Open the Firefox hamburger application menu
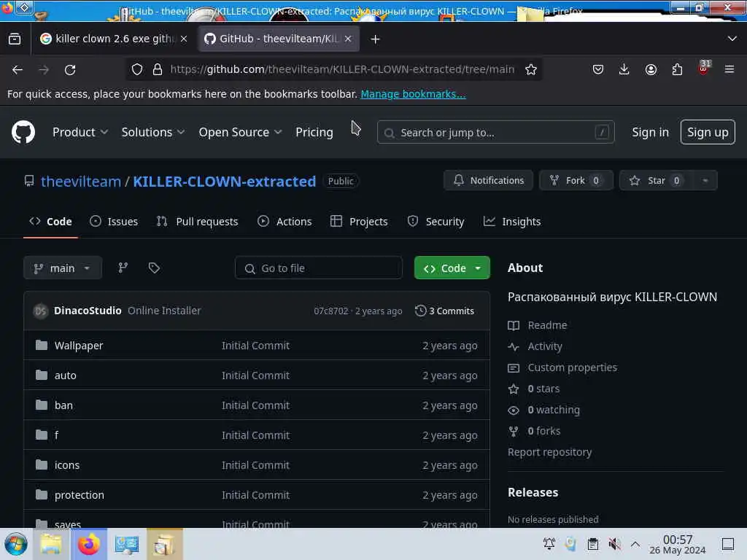 point(729,69)
